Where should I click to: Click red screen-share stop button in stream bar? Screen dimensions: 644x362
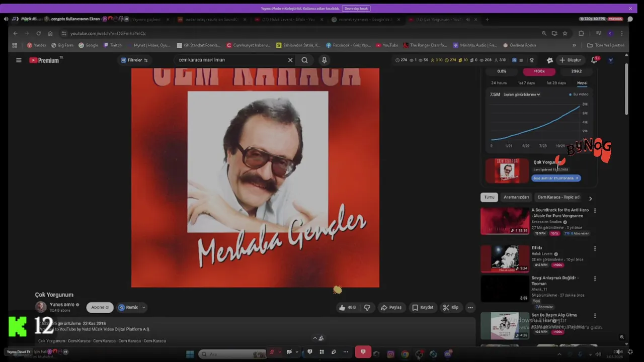tap(363, 351)
